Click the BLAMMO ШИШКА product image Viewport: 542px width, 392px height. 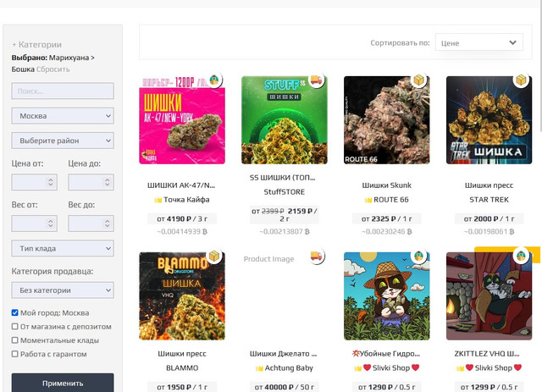[182, 296]
